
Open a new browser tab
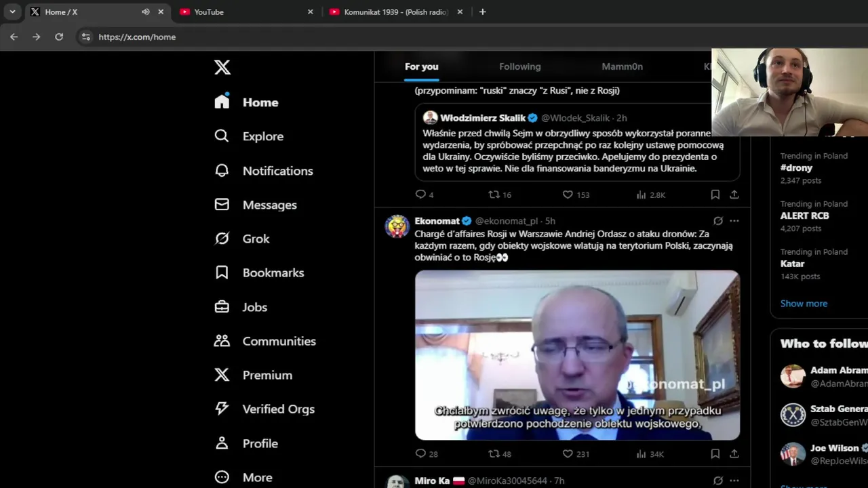482,12
